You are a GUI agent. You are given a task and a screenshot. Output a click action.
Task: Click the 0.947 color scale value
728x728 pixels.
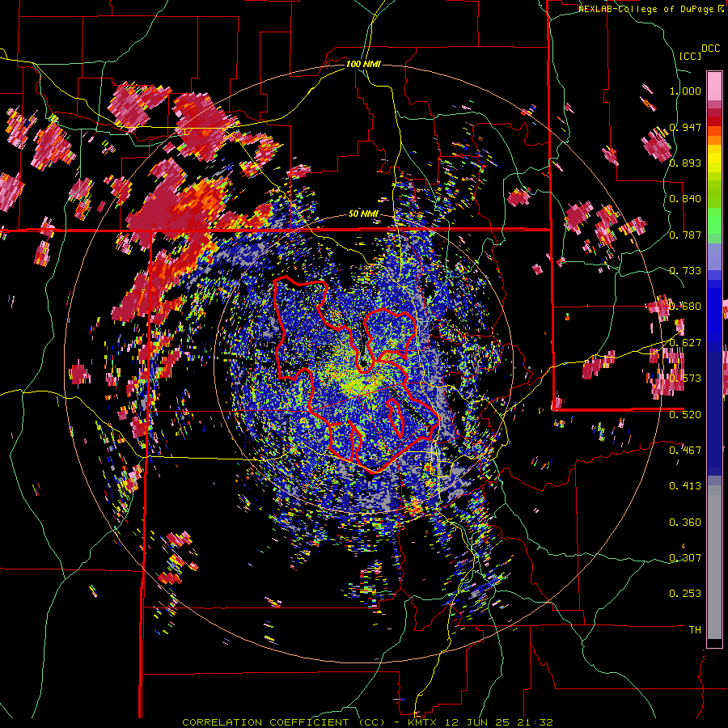tap(685, 127)
